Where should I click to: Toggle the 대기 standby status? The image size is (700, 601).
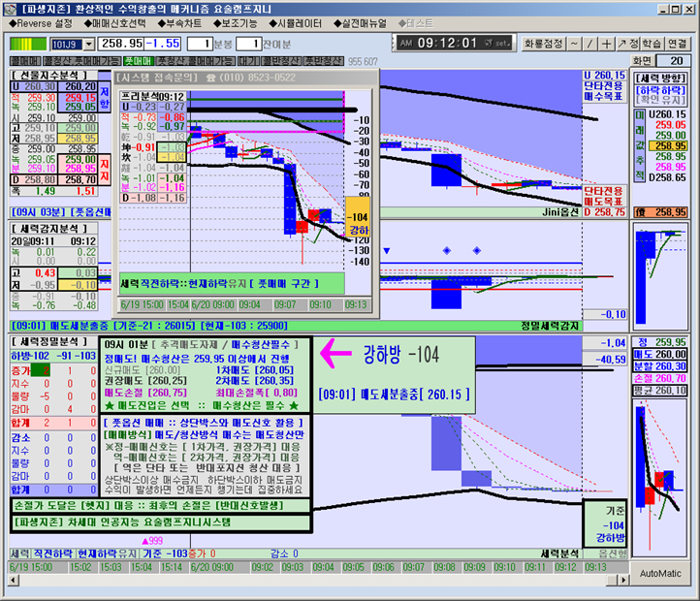pos(248,61)
